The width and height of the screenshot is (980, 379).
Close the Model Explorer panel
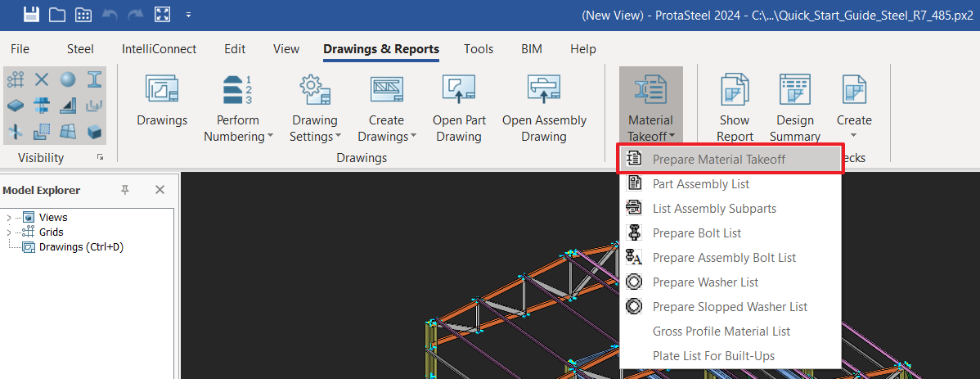click(x=160, y=190)
